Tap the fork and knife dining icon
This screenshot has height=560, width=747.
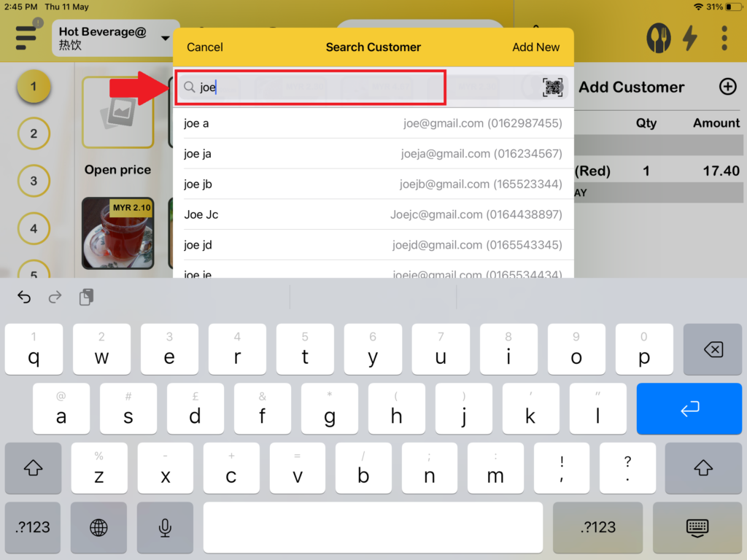[x=659, y=38]
